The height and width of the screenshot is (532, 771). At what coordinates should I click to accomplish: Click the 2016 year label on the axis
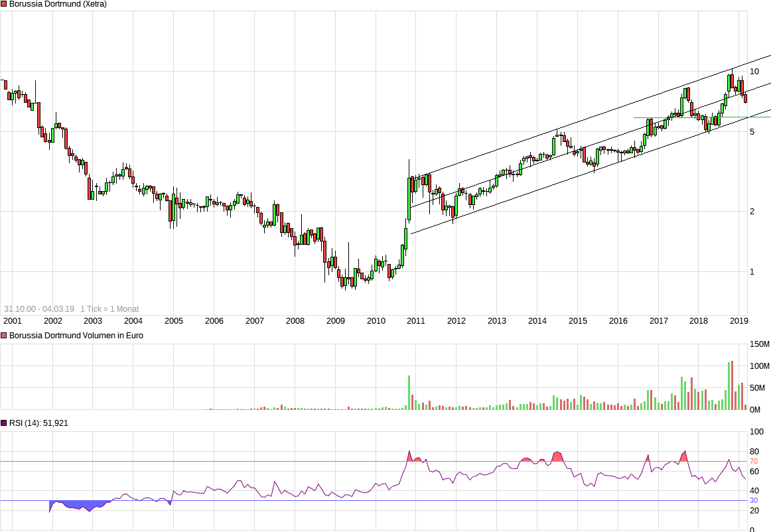click(618, 321)
